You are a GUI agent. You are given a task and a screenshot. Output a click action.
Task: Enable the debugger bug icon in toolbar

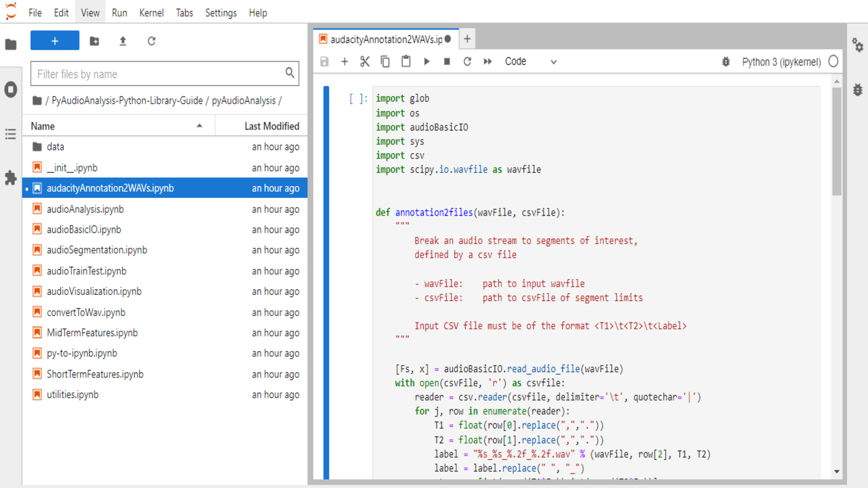pyautogui.click(x=726, y=62)
